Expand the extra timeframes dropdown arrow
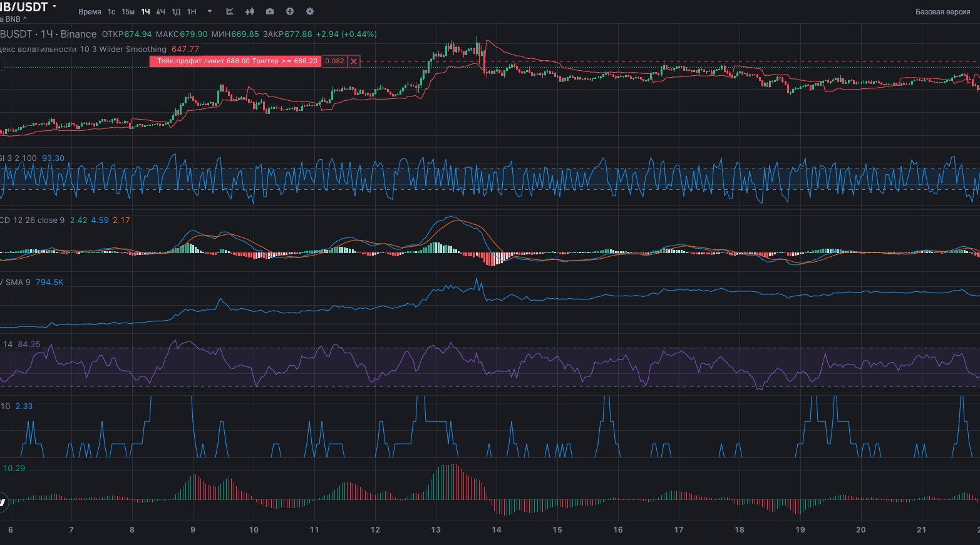980x545 pixels. point(209,11)
